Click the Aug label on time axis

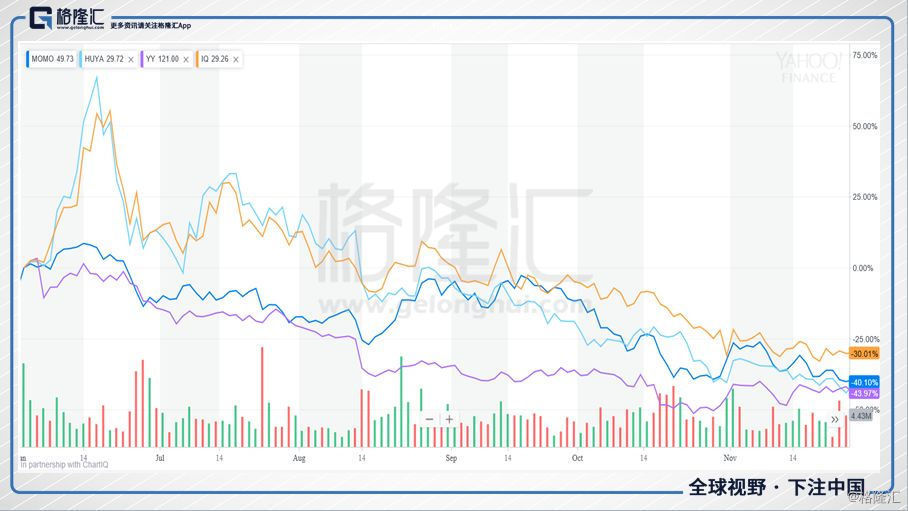(297, 458)
